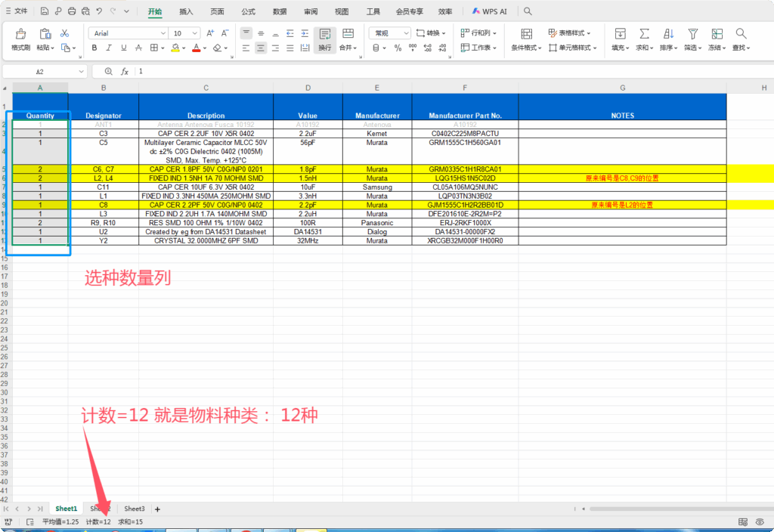The height and width of the screenshot is (532, 774).
Task: Open the Sheet3 worksheet tab
Action: click(135, 509)
